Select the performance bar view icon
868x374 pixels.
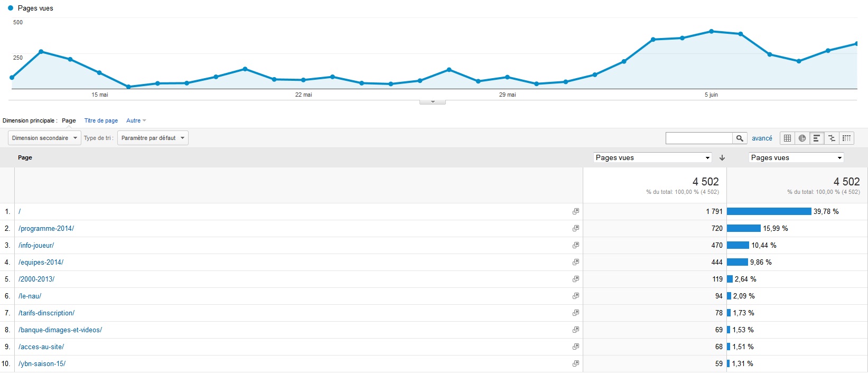point(817,138)
